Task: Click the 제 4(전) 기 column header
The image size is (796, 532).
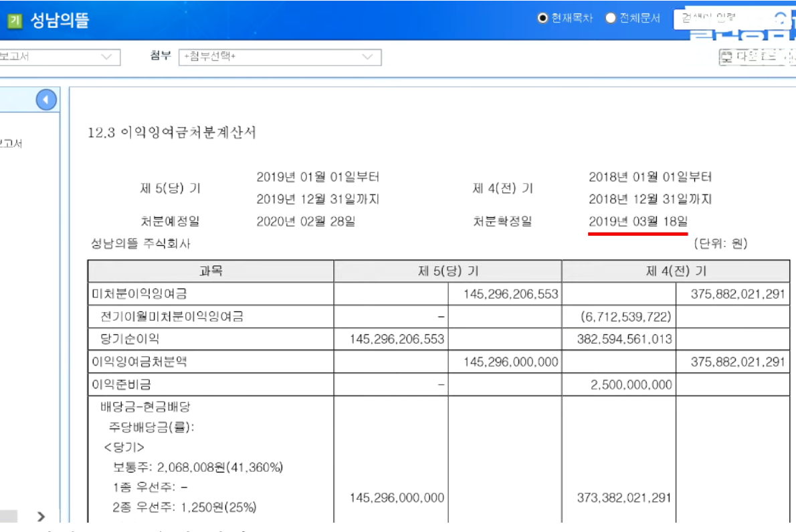Action: click(x=676, y=271)
